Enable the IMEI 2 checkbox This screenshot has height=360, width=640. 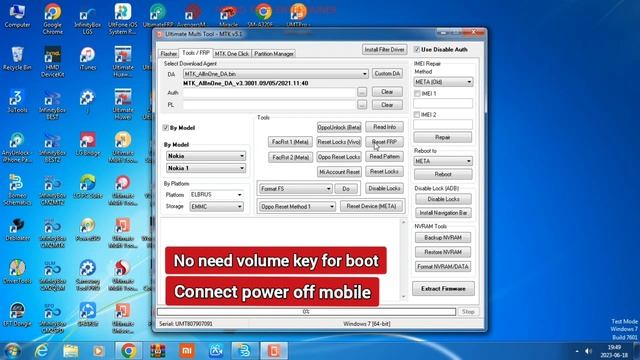[x=417, y=115]
